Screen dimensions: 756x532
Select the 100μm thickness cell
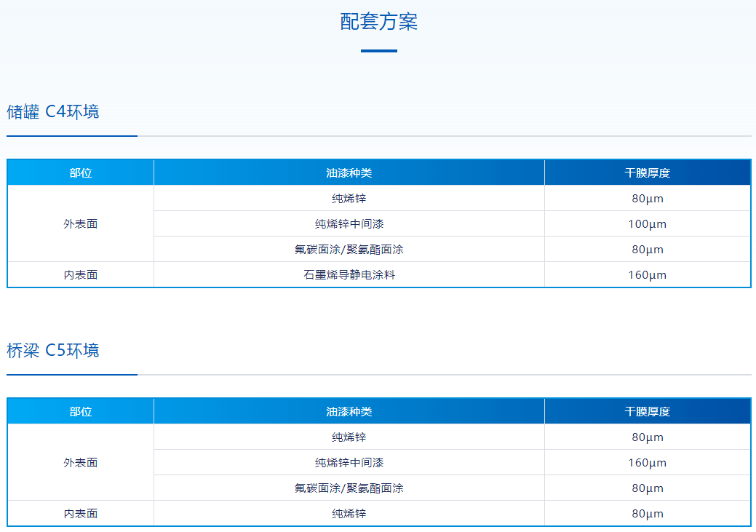pos(648,224)
